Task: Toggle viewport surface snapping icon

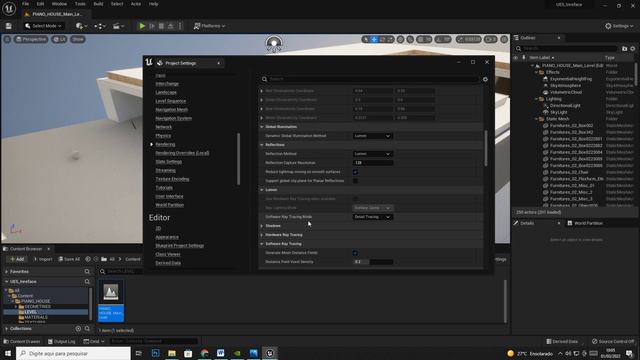Action: point(410,39)
